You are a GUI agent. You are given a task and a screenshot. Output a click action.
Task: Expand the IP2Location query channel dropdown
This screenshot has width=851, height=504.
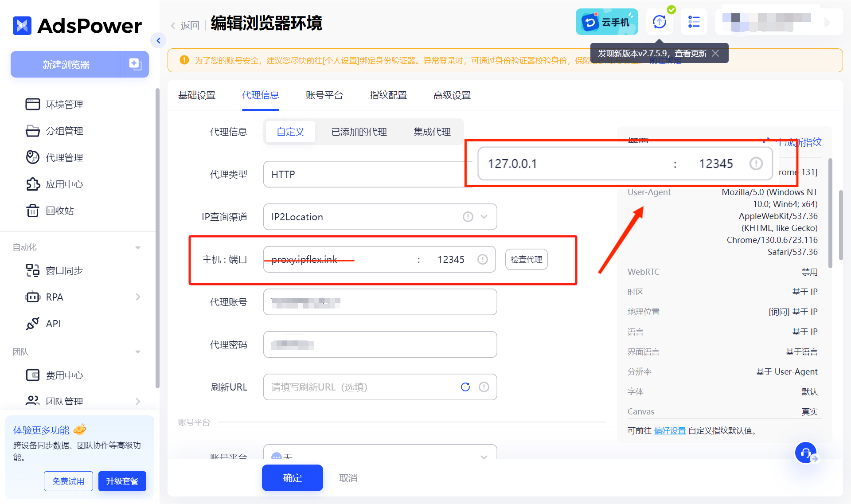click(484, 217)
